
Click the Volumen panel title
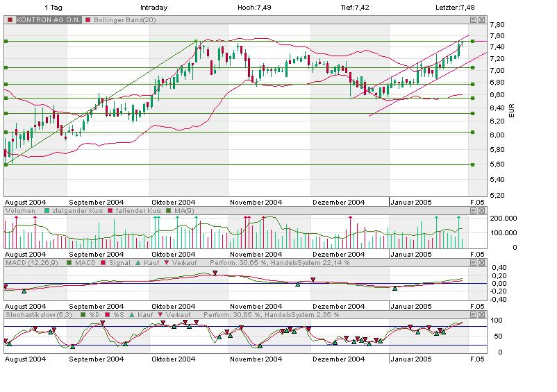(20, 210)
